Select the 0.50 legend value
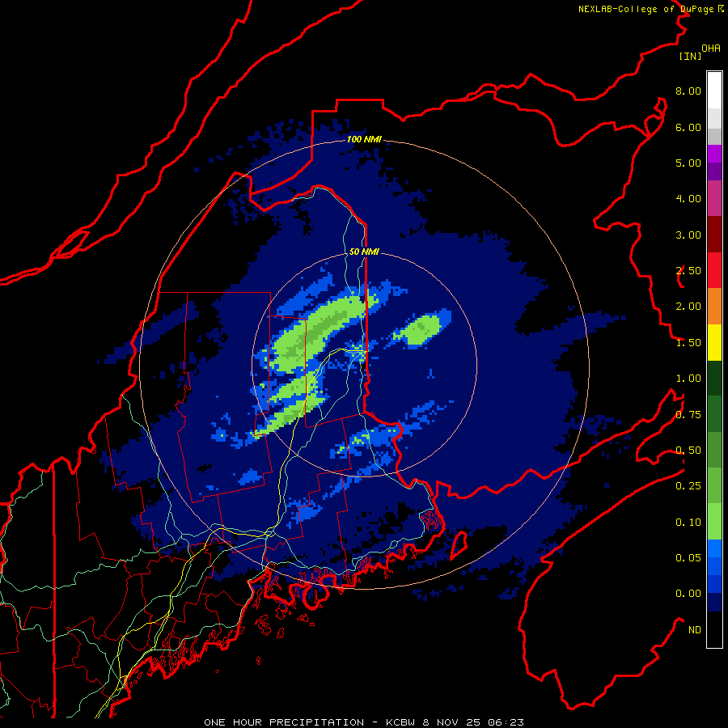 tap(688, 451)
